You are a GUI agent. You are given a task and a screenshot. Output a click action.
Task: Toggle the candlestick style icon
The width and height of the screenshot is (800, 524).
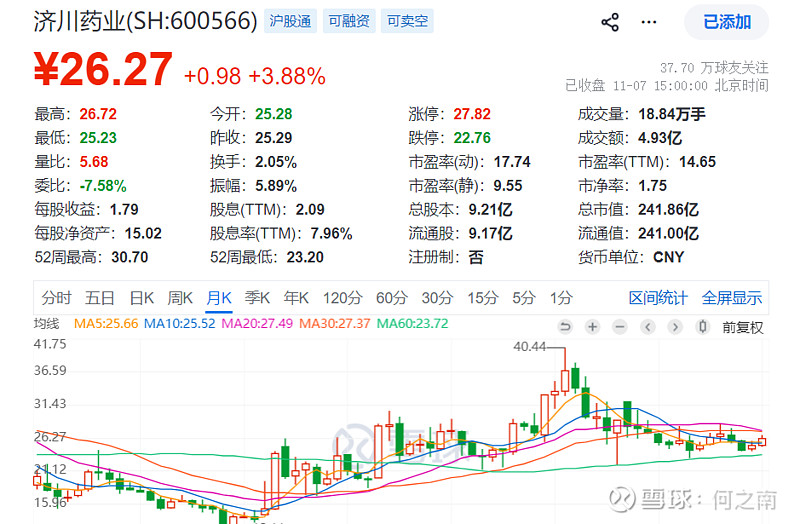[x=703, y=327]
